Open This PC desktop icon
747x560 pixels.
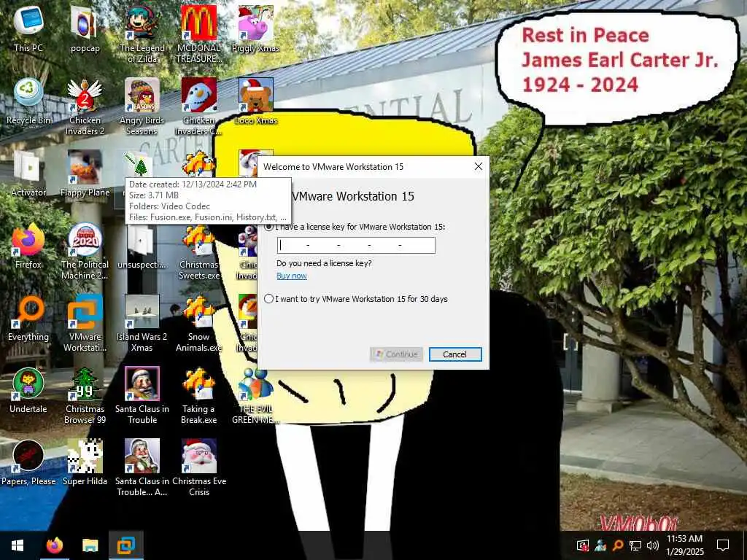[x=28, y=28]
